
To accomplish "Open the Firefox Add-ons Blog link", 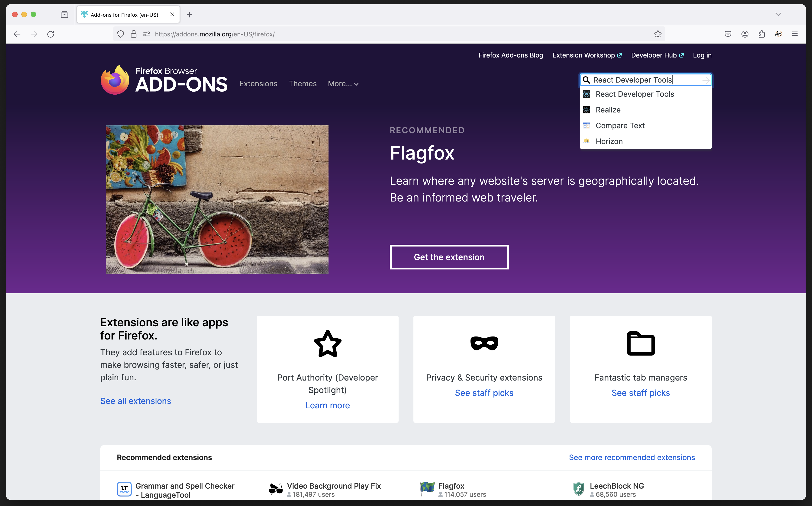I will (511, 55).
